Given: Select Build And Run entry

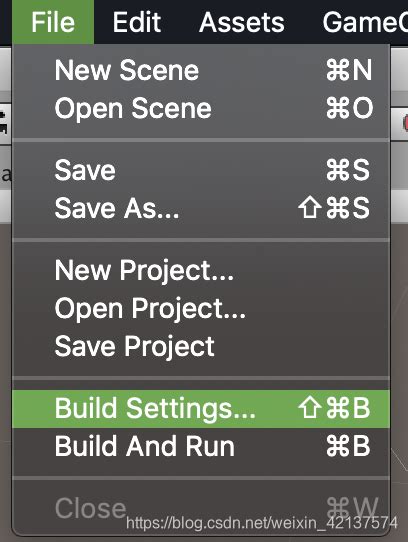Looking at the screenshot, I should (201, 446).
